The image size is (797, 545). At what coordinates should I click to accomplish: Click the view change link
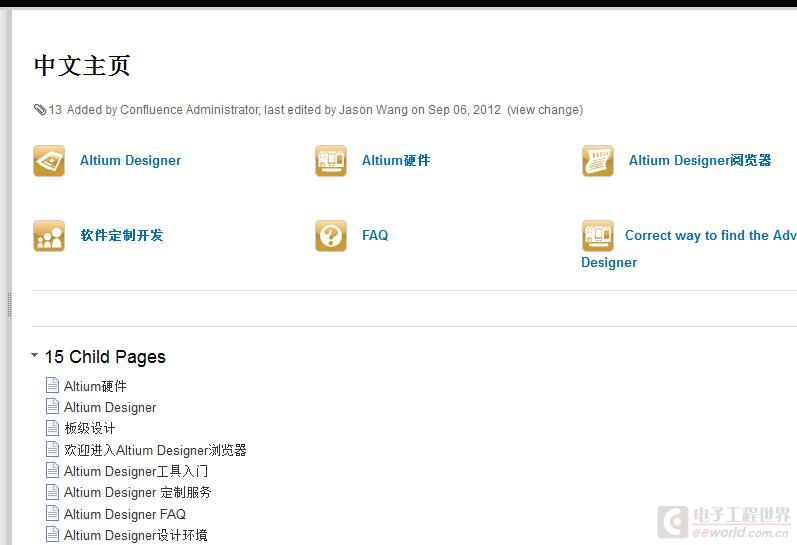click(545, 110)
